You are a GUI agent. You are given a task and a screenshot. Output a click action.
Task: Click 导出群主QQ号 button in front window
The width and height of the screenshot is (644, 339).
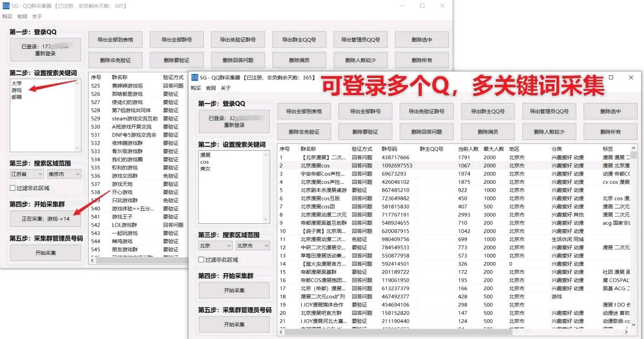click(x=488, y=111)
